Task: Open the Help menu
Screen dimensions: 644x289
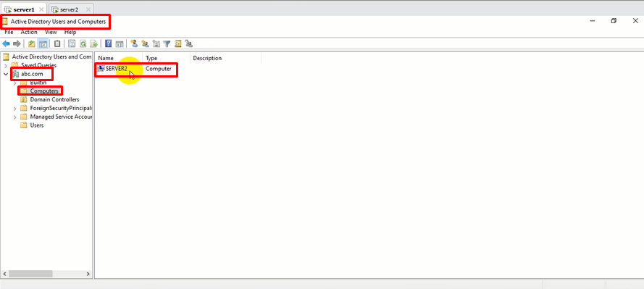Action: point(70,32)
